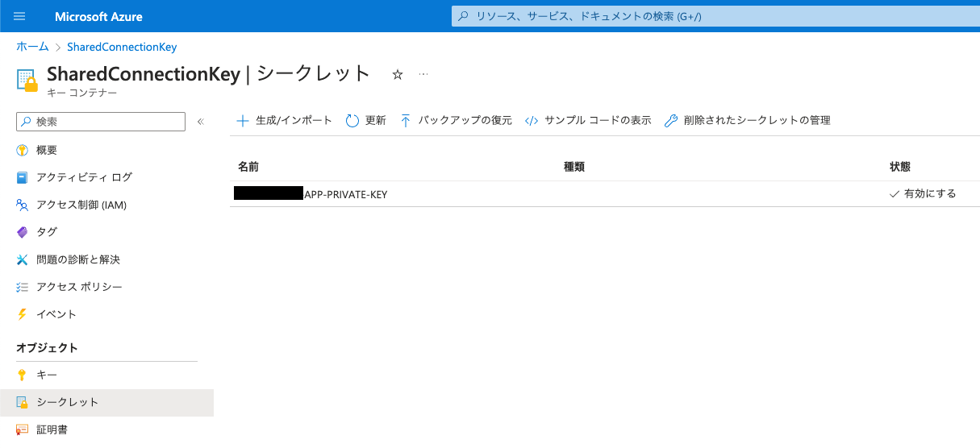Image resolution: width=980 pixels, height=448 pixels.
Task: Pin page with the star favorite icon
Action: 397,74
